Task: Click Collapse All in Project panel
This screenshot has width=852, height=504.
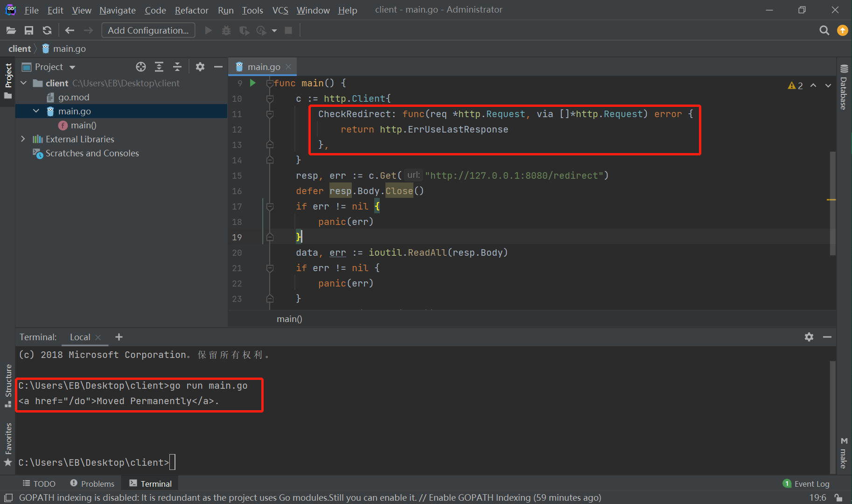Action: click(177, 67)
